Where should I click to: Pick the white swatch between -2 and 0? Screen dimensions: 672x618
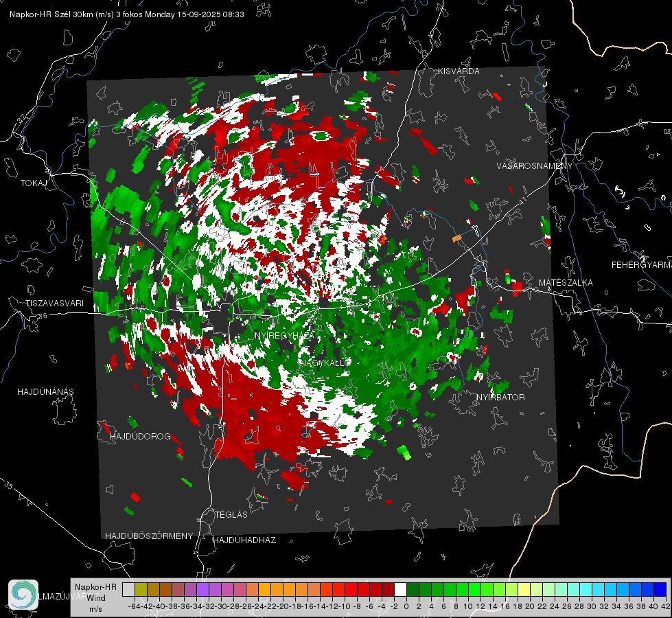[x=400, y=590]
